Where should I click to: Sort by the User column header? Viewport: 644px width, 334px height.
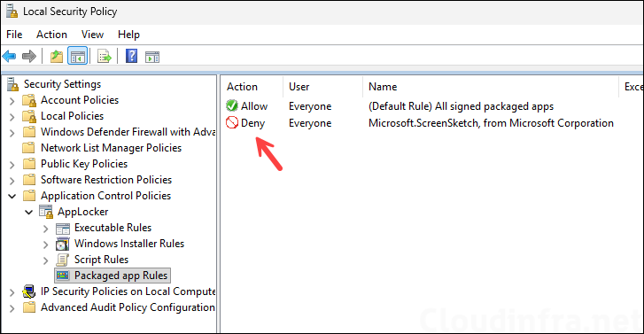(322, 87)
